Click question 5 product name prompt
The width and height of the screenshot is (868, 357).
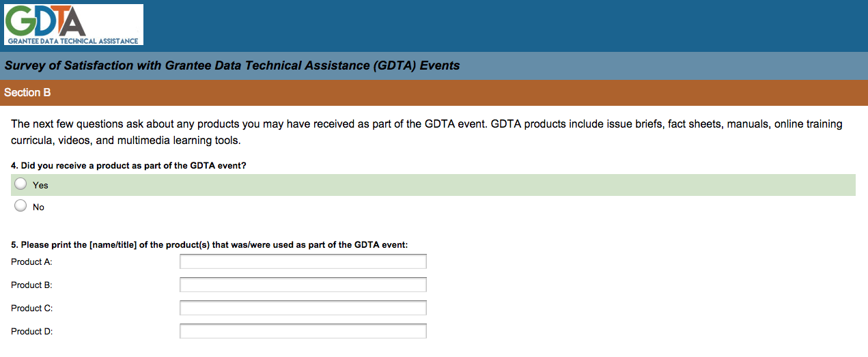click(209, 246)
